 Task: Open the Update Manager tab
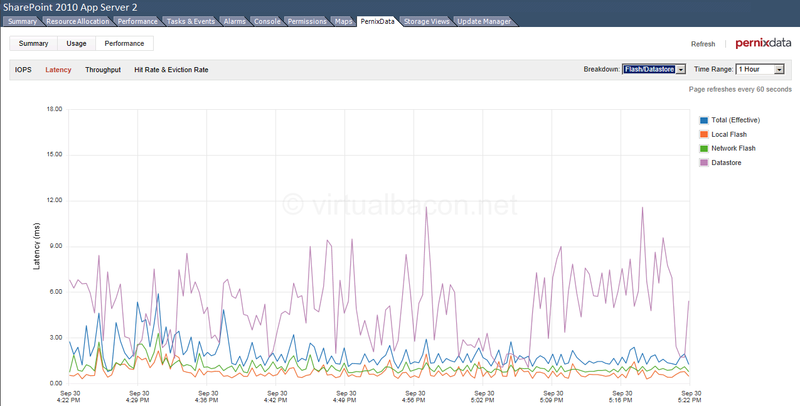click(484, 21)
